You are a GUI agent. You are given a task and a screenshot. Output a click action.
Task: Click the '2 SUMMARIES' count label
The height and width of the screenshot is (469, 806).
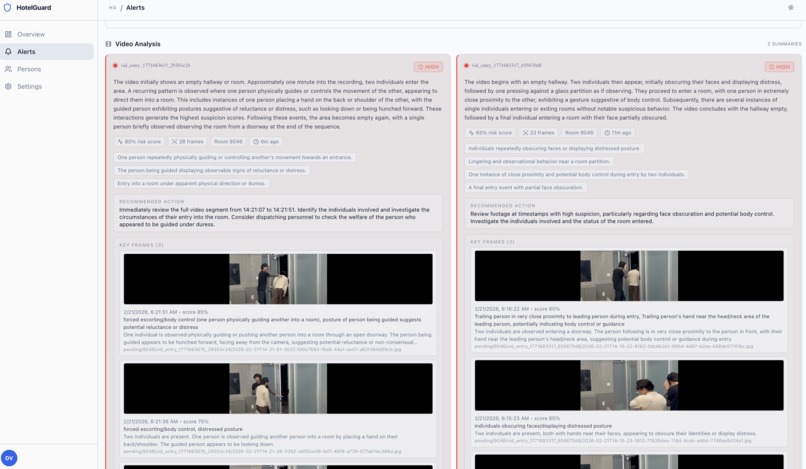tap(784, 44)
